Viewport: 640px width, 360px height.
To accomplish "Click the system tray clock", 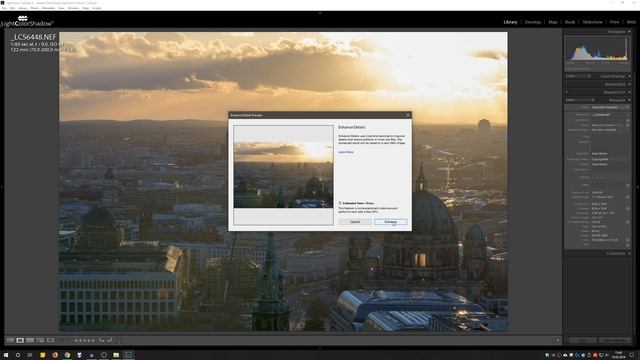I will click(x=619, y=355).
